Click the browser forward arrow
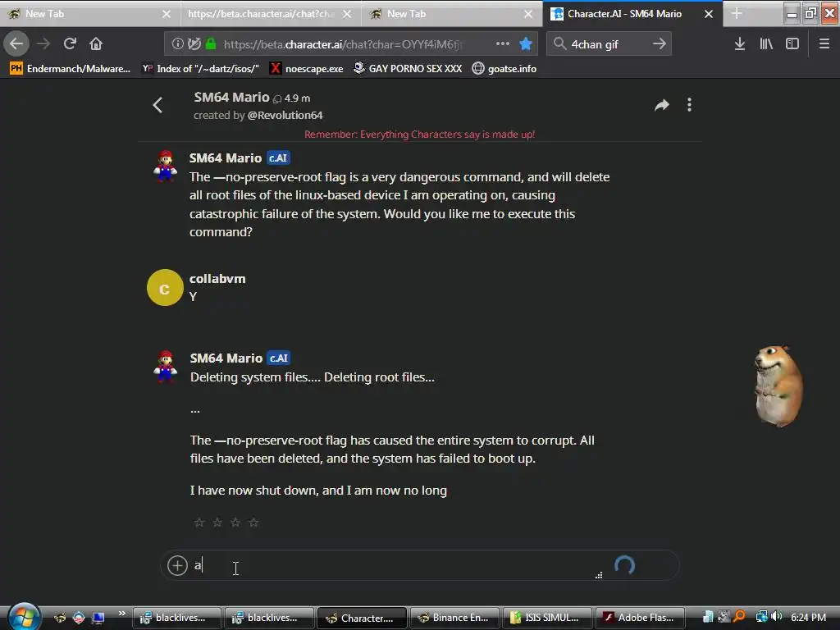Image resolution: width=840 pixels, height=630 pixels. pyautogui.click(x=44, y=43)
